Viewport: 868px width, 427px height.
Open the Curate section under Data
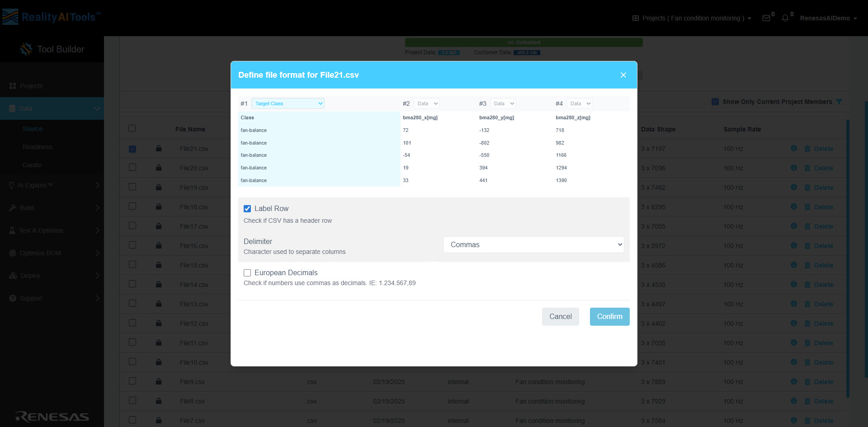32,165
